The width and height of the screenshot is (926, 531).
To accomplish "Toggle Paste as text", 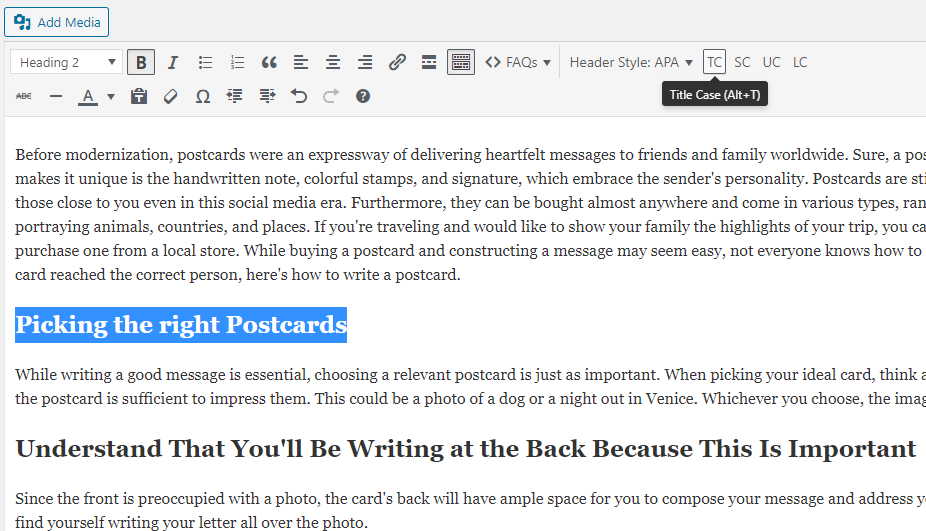I will coord(139,96).
